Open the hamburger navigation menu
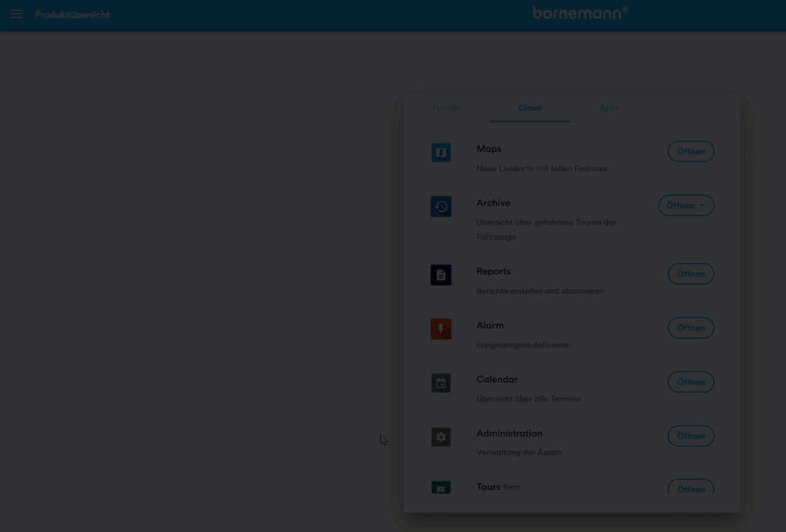 click(16, 13)
